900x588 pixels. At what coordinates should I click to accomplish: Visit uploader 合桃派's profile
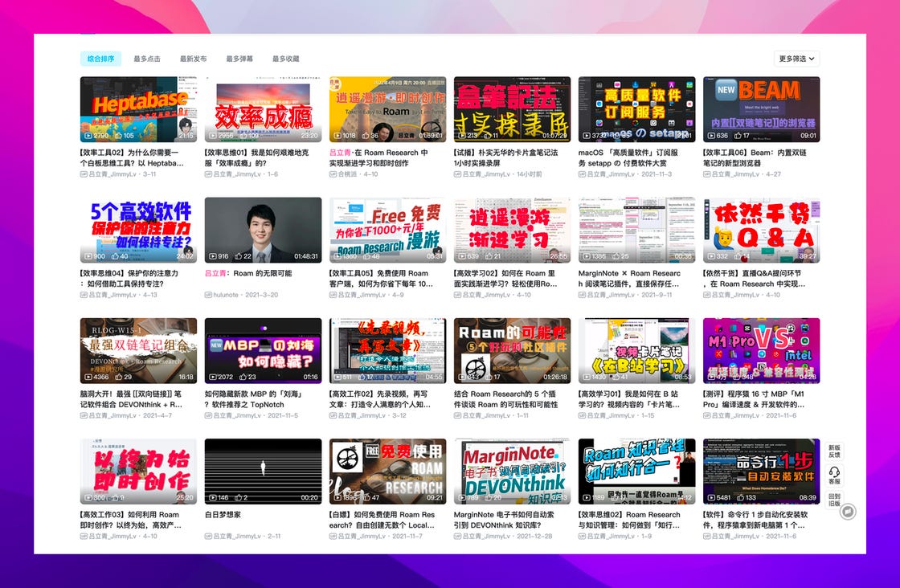pyautogui.click(x=347, y=174)
